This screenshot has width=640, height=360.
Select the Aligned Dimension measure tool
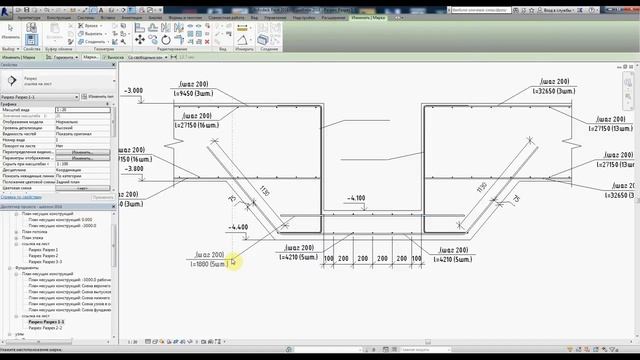[x=242, y=28]
